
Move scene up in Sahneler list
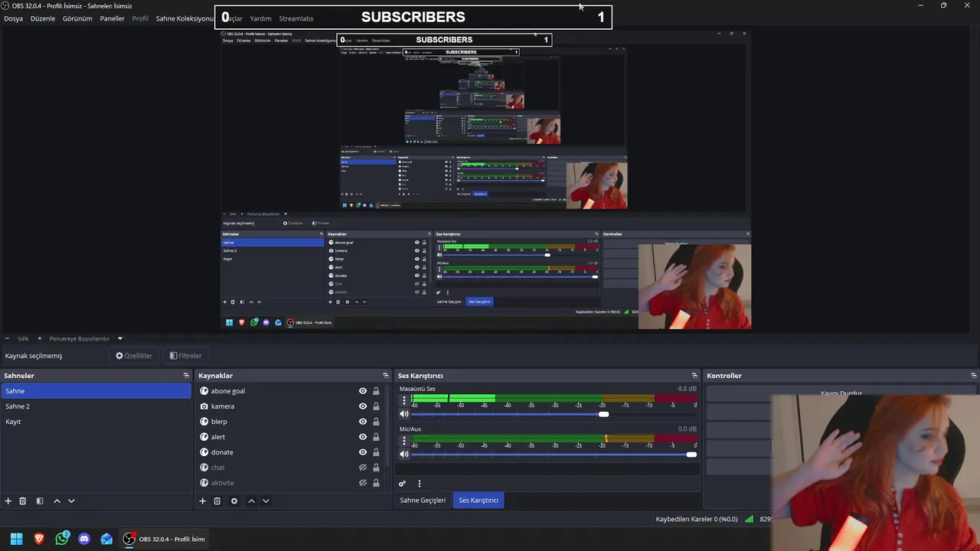click(57, 500)
